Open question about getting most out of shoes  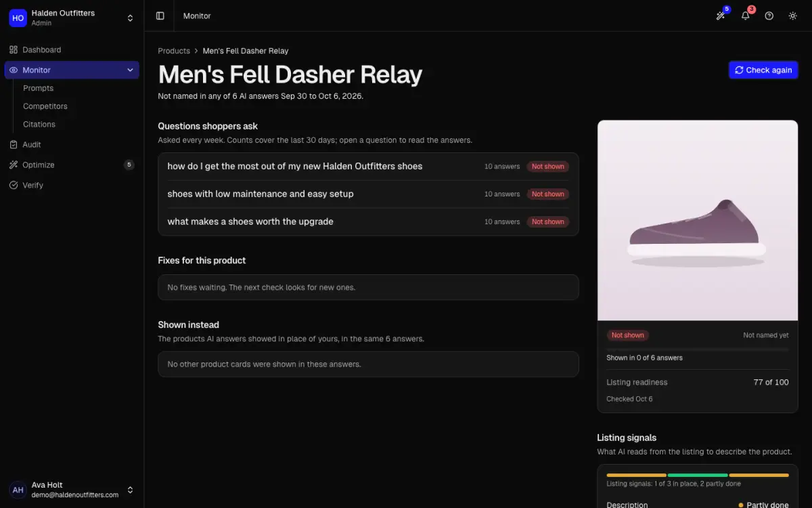pyautogui.click(x=368, y=167)
